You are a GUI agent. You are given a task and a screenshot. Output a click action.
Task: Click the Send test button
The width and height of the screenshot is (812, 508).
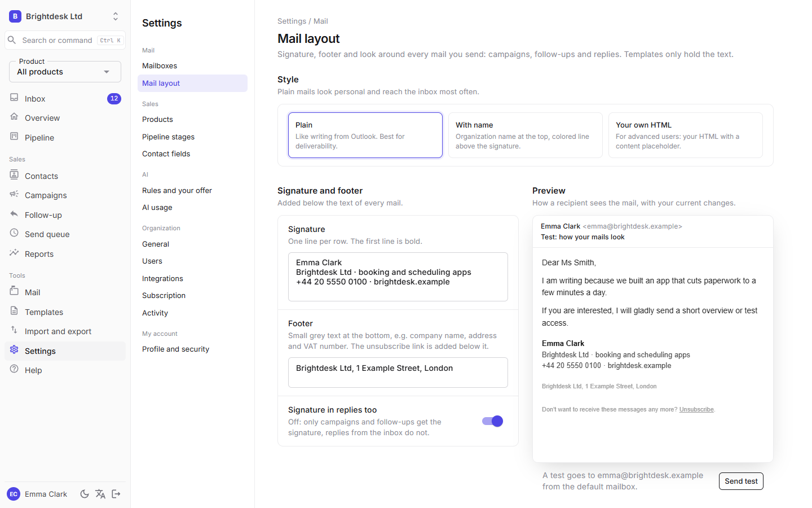tap(741, 481)
